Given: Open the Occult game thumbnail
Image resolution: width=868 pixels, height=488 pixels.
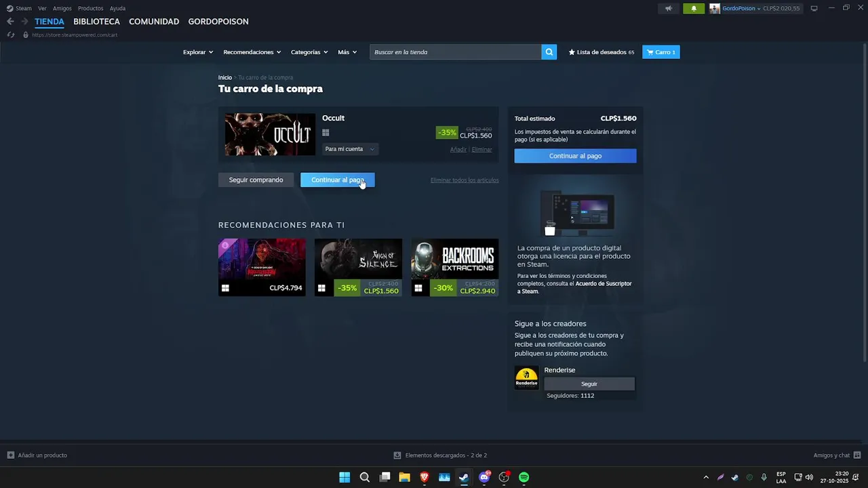Looking at the screenshot, I should [x=270, y=134].
